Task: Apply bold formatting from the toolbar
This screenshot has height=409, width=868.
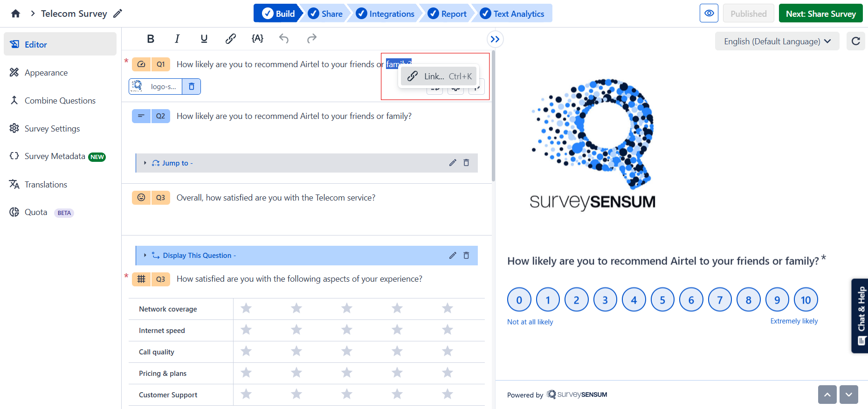Action: click(x=151, y=39)
